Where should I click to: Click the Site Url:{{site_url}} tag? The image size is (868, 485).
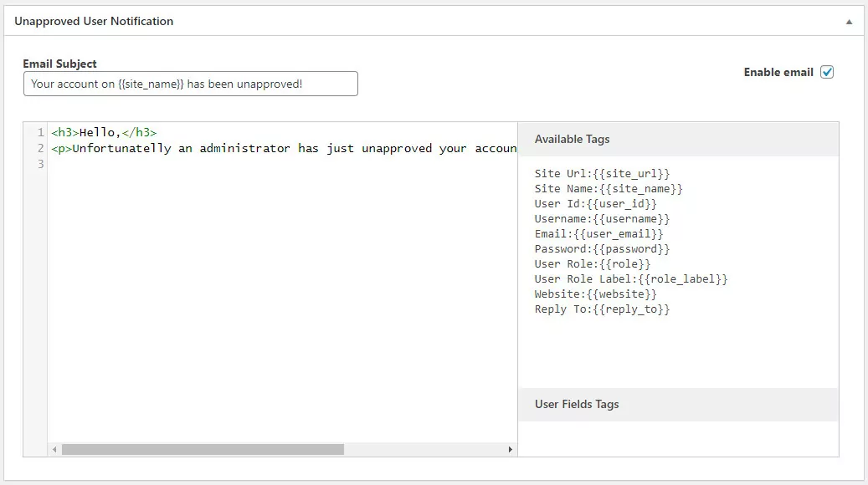tap(602, 174)
